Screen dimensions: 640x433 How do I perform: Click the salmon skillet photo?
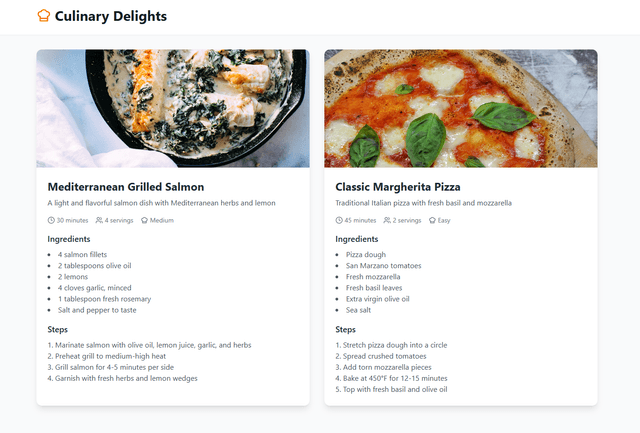click(173, 109)
